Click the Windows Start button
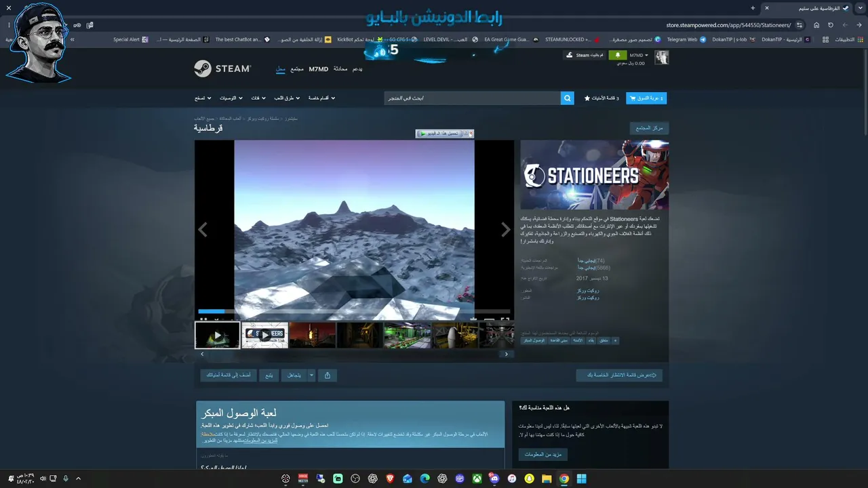This screenshot has width=868, height=488. click(x=581, y=479)
